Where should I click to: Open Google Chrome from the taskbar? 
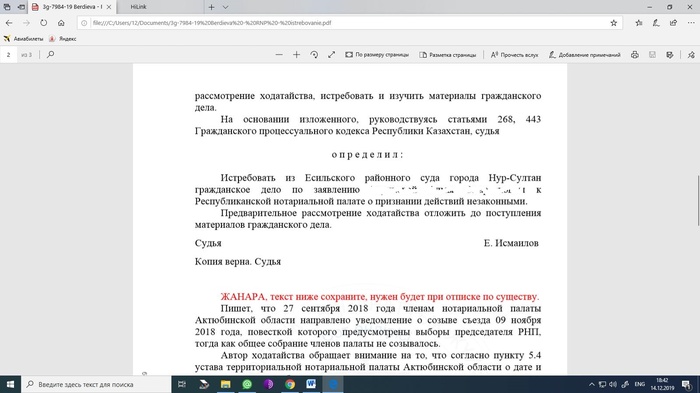tap(290, 384)
